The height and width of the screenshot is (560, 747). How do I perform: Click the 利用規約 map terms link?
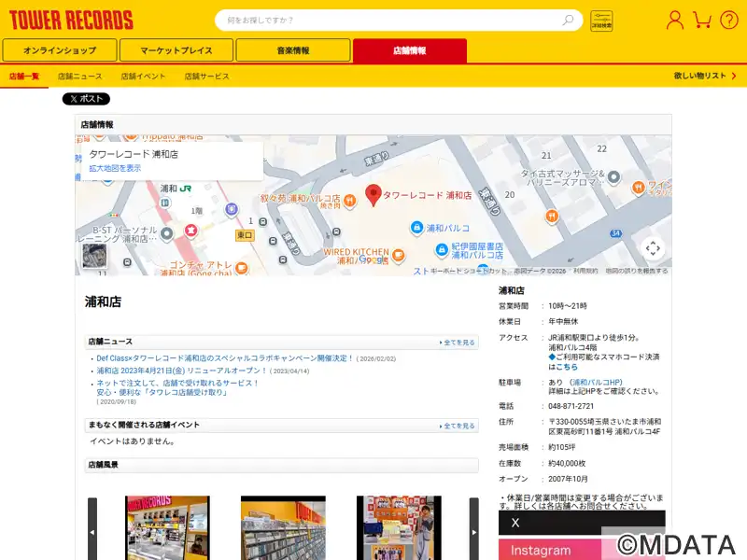[x=585, y=271]
